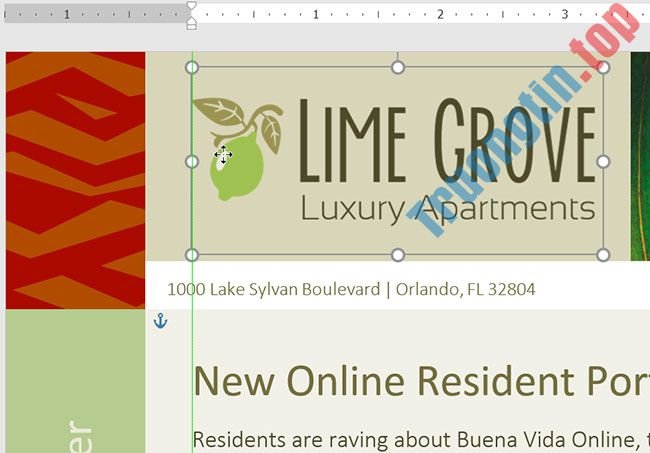This screenshot has width=650, height=453.
Task: Select the top-left resize handle of image
Action: click(192, 67)
